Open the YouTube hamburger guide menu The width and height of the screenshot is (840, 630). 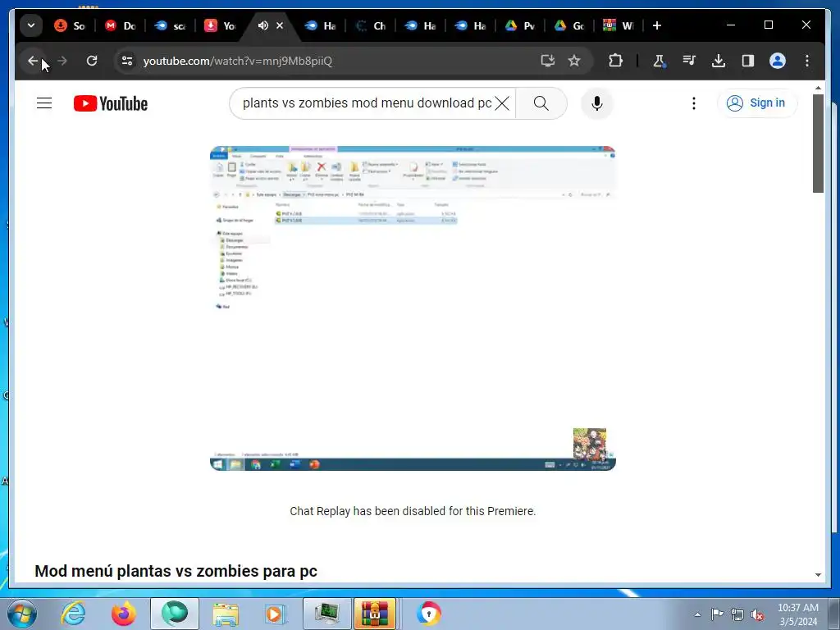(x=44, y=103)
